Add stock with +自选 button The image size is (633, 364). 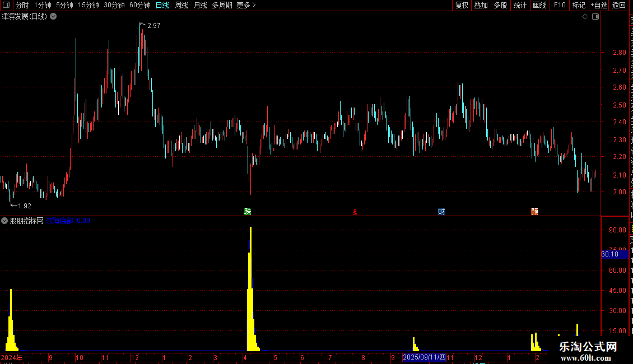[599, 5]
